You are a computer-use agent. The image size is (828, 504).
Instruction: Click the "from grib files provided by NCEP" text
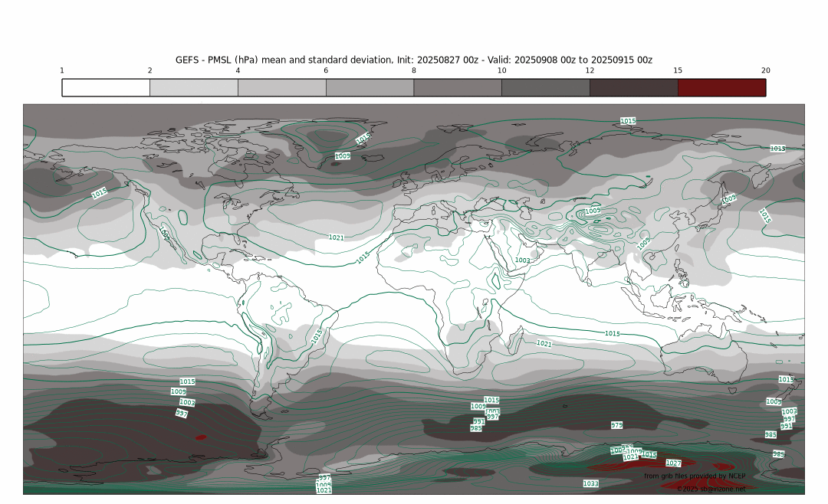695,476
